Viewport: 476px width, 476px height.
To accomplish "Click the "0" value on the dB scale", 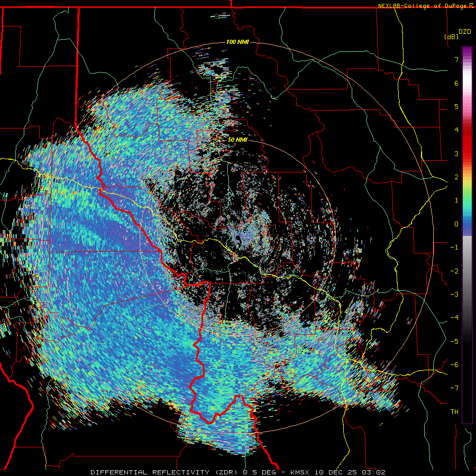I will tap(456, 224).
